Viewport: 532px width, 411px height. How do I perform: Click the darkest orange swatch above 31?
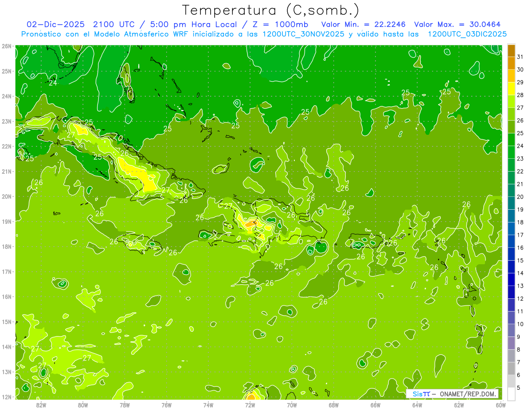click(x=511, y=51)
